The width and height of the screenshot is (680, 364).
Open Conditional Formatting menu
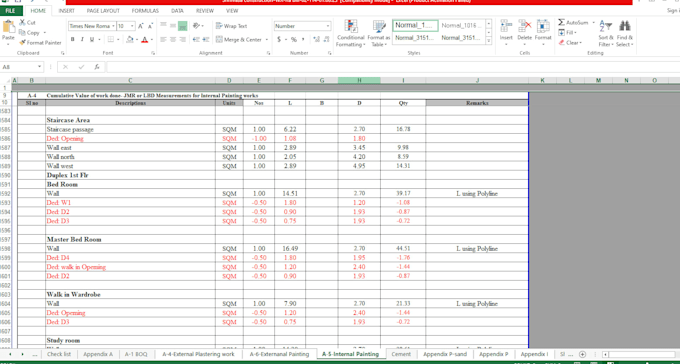click(x=350, y=34)
